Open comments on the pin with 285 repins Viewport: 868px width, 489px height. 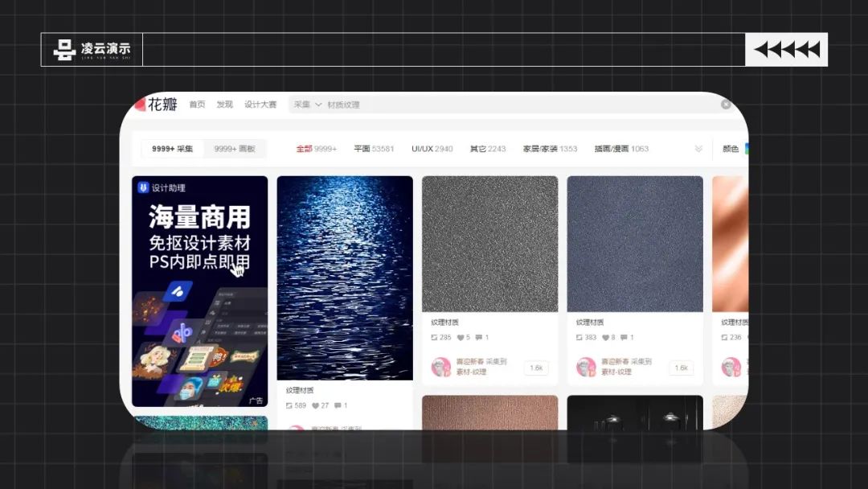pos(479,337)
